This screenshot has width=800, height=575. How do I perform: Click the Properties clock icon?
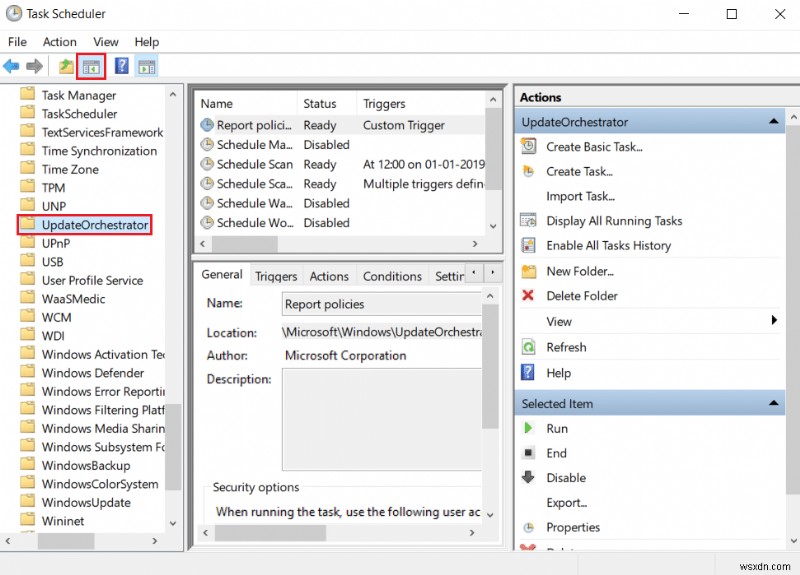click(x=529, y=527)
